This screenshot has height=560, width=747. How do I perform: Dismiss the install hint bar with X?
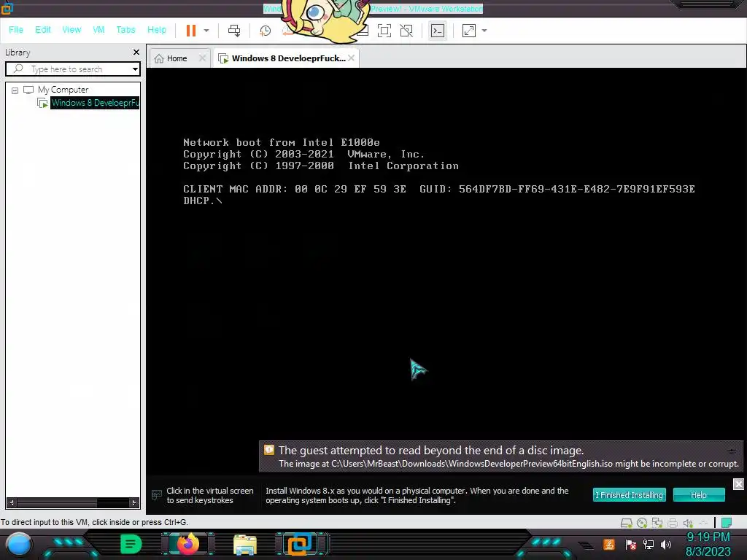coord(738,484)
